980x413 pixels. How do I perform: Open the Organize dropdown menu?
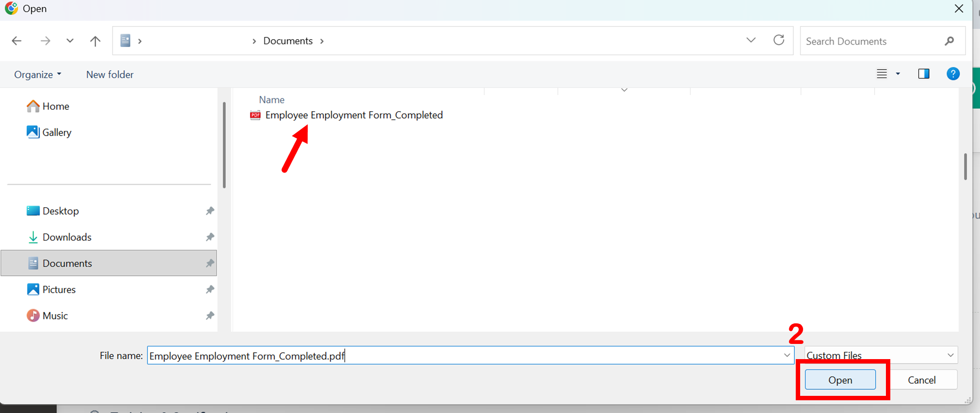coord(38,74)
